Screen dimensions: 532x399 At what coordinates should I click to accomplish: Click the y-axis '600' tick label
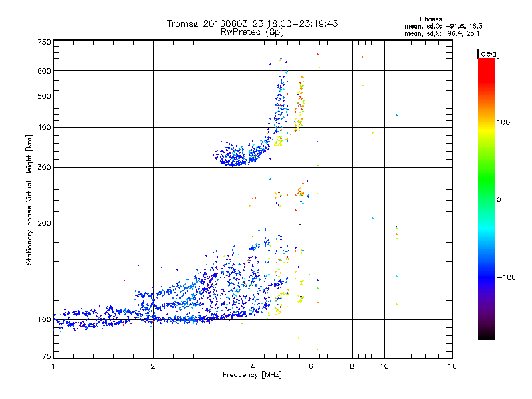[x=44, y=71]
